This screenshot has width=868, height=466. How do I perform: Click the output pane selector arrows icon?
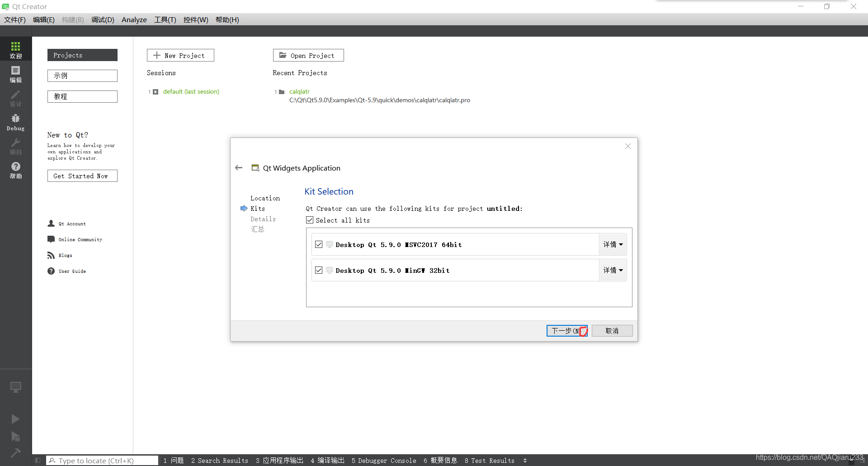click(525, 461)
